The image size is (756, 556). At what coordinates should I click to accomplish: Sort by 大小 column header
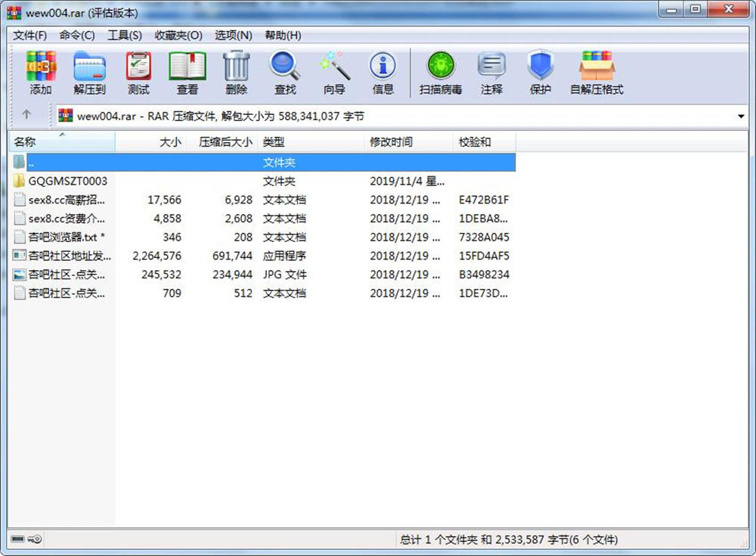(x=150, y=142)
